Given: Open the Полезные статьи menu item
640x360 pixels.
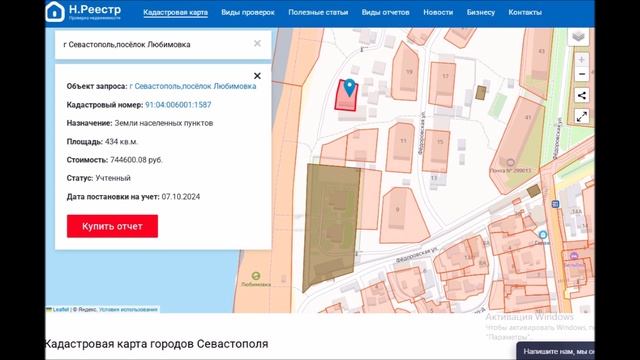Looking at the screenshot, I should pyautogui.click(x=318, y=12).
